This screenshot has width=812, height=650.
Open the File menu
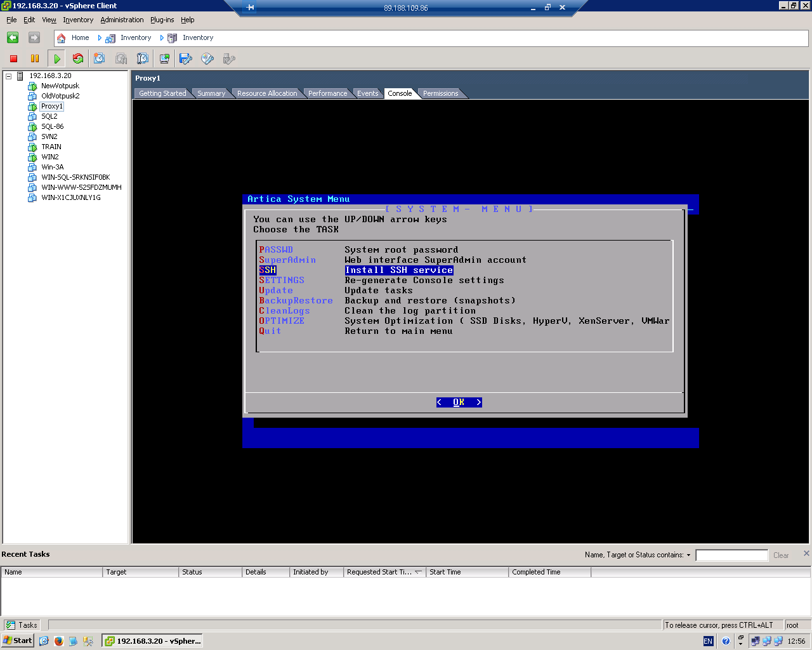11,20
